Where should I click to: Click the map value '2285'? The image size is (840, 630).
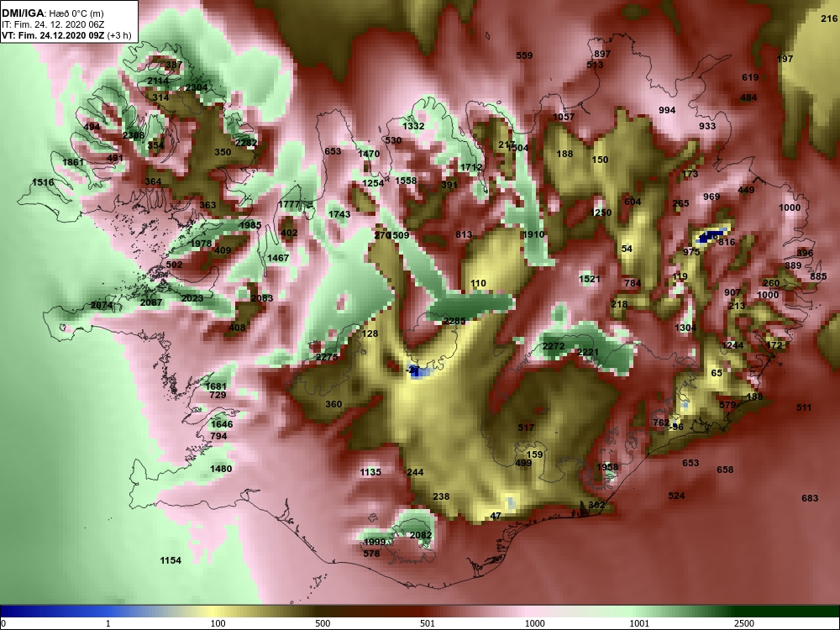(454, 321)
